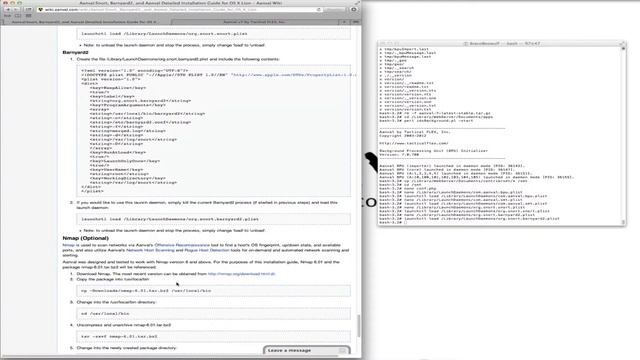The image size is (640, 360).
Task: Open the Rogue Host Detection link
Action: [207, 250]
